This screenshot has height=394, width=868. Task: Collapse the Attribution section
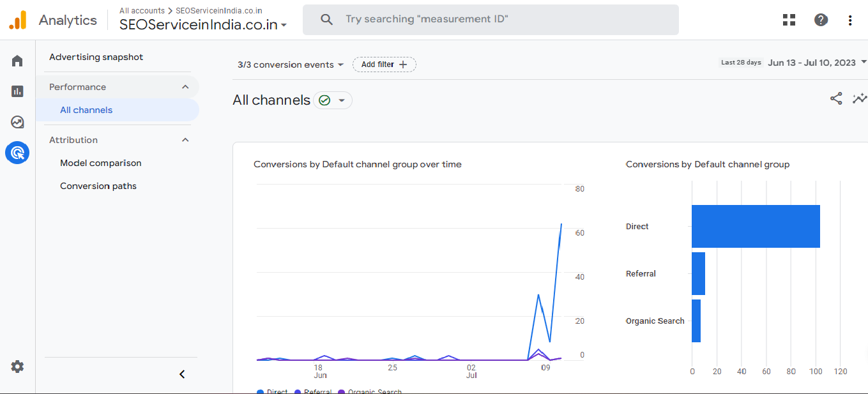(185, 140)
